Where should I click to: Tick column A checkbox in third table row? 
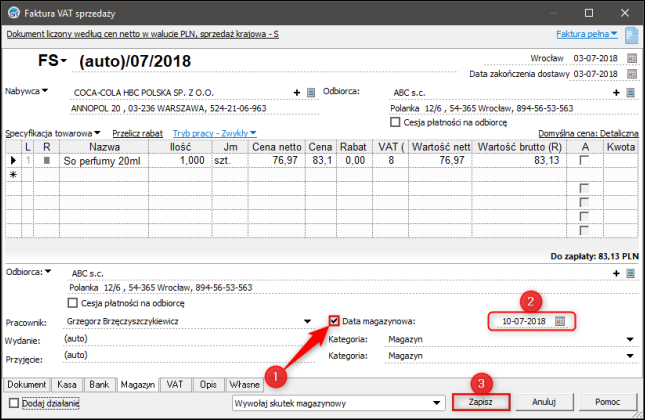point(584,188)
